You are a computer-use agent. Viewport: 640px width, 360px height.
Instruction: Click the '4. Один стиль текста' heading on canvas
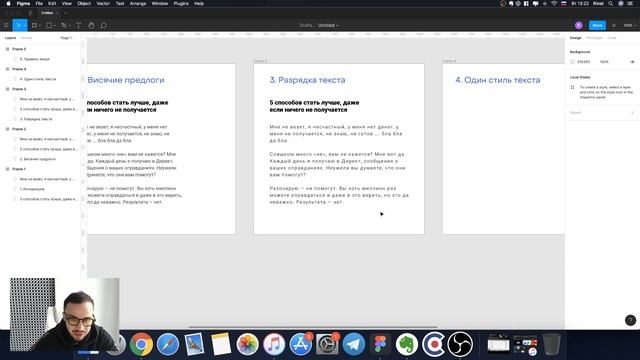click(498, 80)
